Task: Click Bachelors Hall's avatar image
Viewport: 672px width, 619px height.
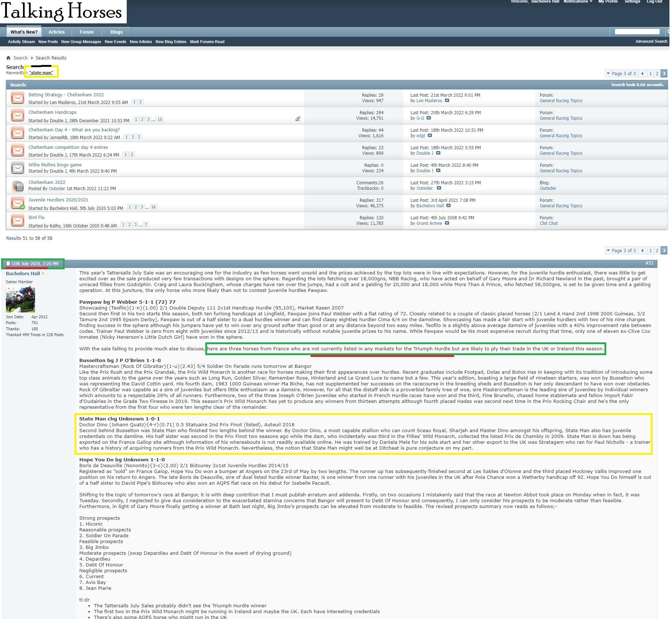Action: pyautogui.click(x=20, y=299)
